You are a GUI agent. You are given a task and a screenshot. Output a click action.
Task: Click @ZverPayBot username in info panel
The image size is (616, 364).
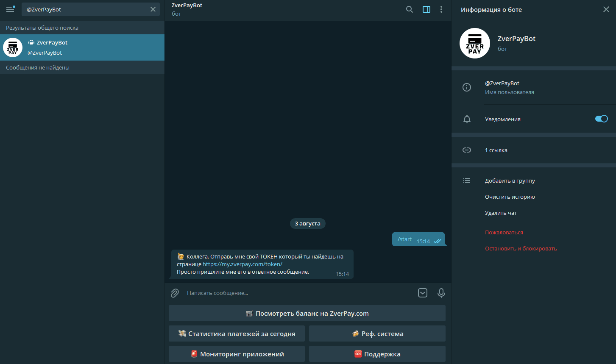502,83
